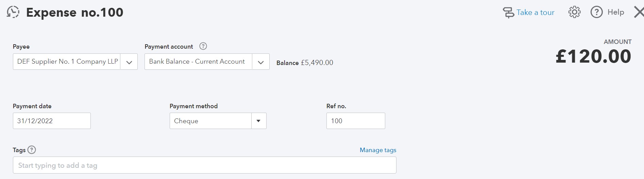Screen dimensions: 644x179
Task: Open the settings gear icon
Action: [x=574, y=12]
